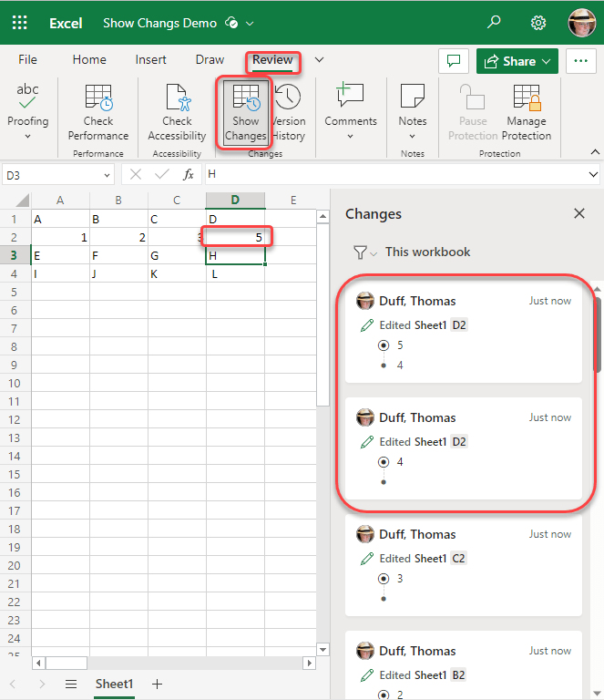This screenshot has width=604, height=700.
Task: Expand the Comments dropdown arrow
Action: click(x=351, y=137)
